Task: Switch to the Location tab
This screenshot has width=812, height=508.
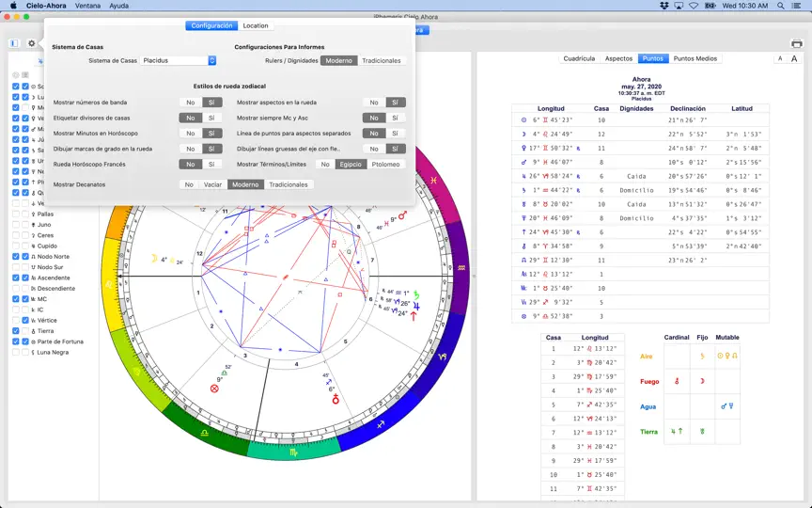Action: pyautogui.click(x=256, y=26)
